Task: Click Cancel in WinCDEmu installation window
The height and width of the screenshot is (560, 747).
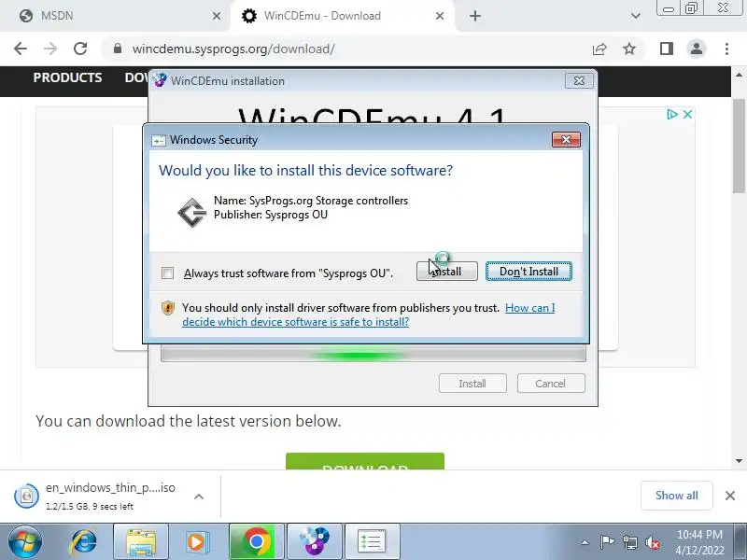Action: click(551, 384)
